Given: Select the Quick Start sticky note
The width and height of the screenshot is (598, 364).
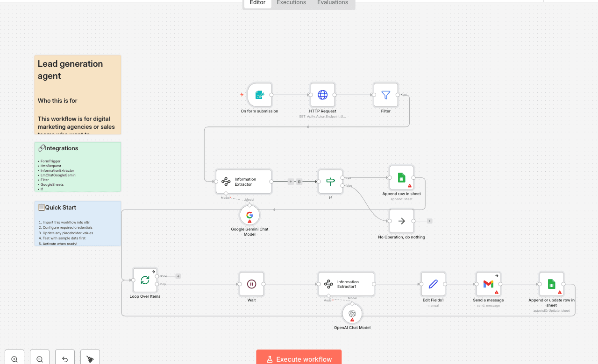Looking at the screenshot, I should pos(78,223).
